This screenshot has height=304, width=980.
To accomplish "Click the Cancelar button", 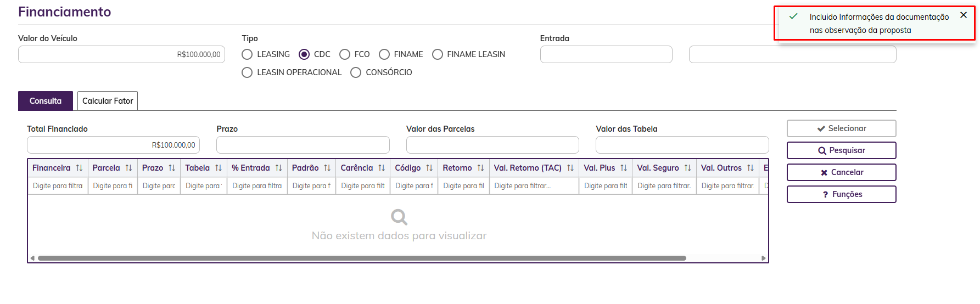I will 841,172.
